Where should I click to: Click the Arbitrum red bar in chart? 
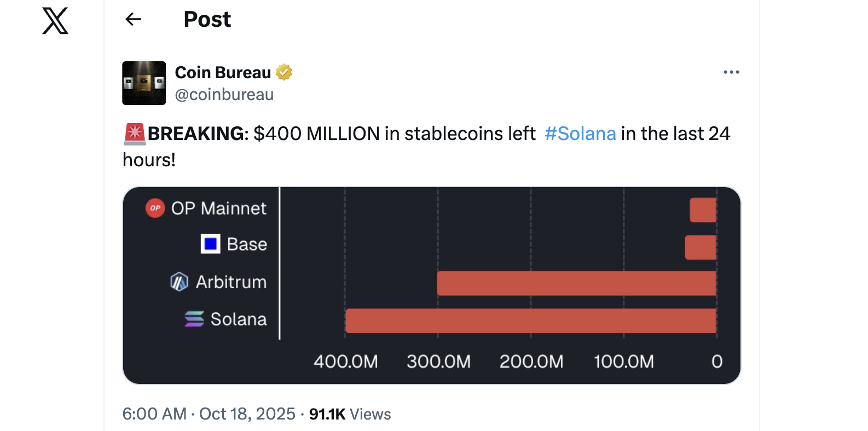[576, 283]
